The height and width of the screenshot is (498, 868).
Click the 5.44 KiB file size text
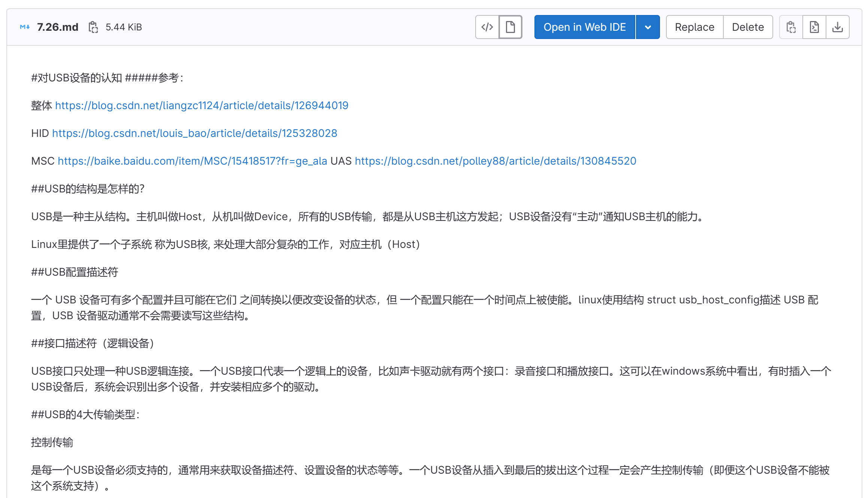[124, 27]
